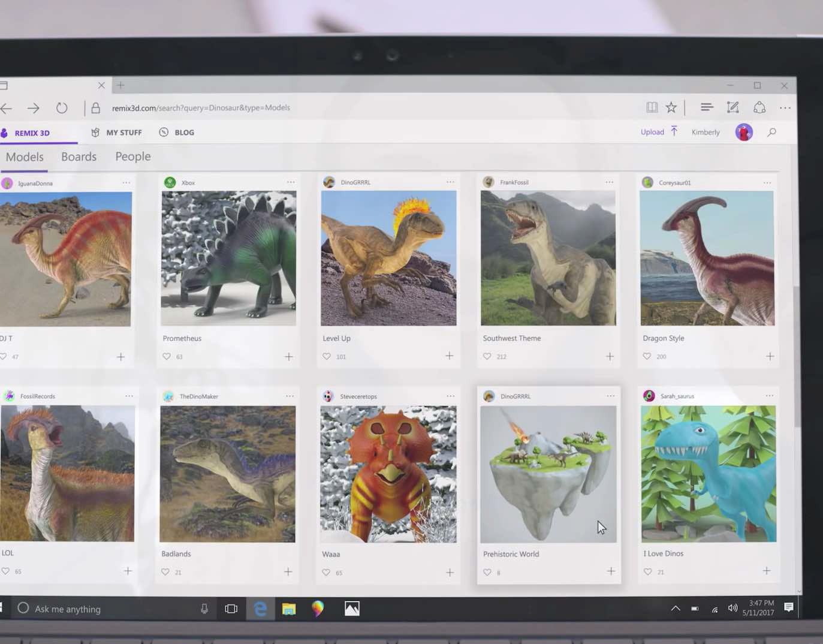Screen dimensions: 823x644
Task: Open Kimberly's profile avatar
Action: click(x=744, y=132)
